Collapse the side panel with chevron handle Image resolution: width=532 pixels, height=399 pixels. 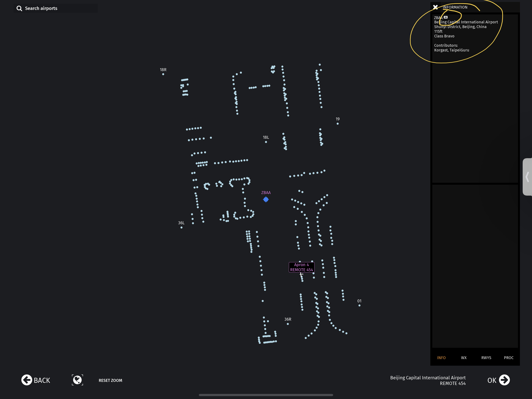(x=527, y=177)
